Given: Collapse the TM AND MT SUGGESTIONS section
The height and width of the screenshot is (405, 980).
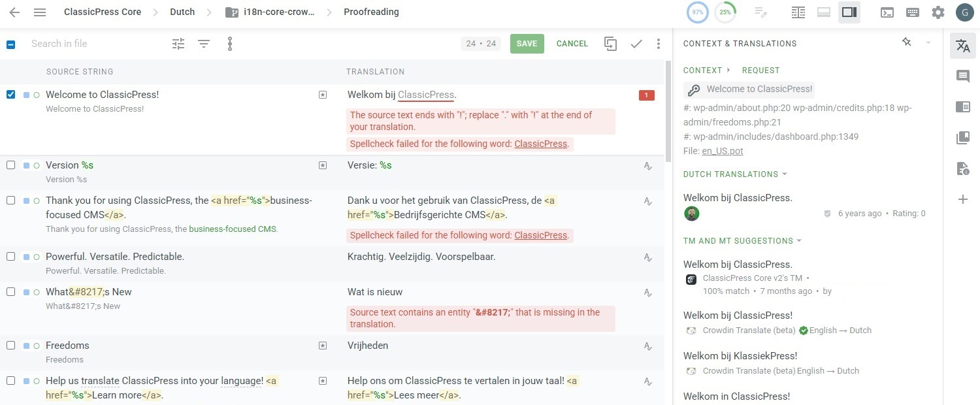Looking at the screenshot, I should pyautogui.click(x=800, y=240).
